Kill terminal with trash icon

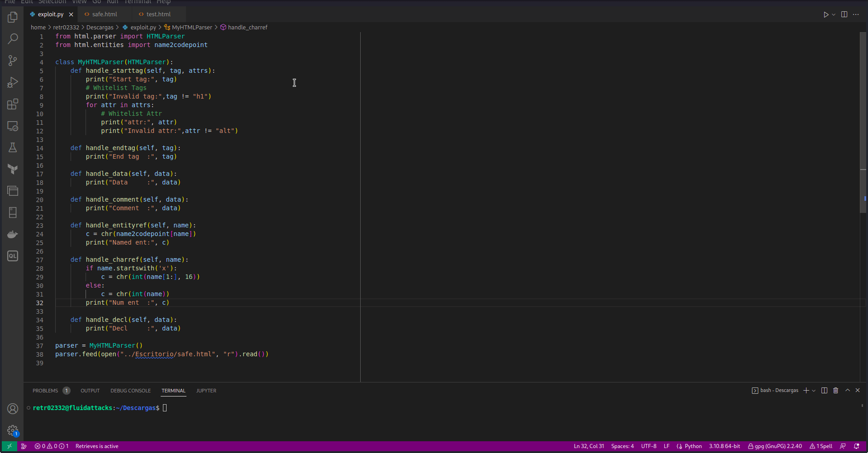[x=836, y=391]
